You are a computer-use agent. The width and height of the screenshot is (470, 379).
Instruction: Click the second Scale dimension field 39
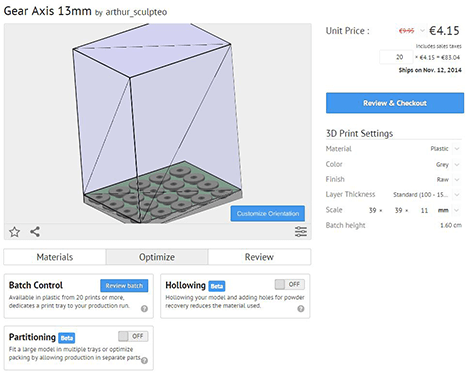tap(398, 210)
